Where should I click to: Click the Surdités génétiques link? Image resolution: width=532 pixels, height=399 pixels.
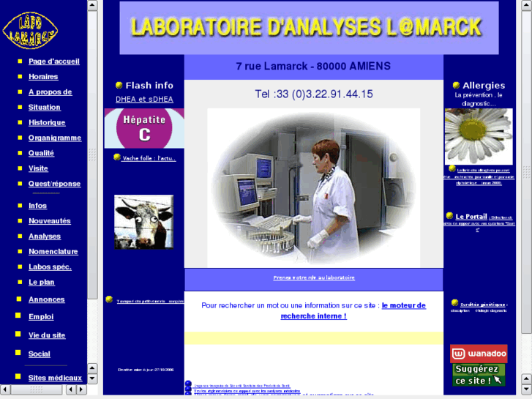click(x=482, y=305)
